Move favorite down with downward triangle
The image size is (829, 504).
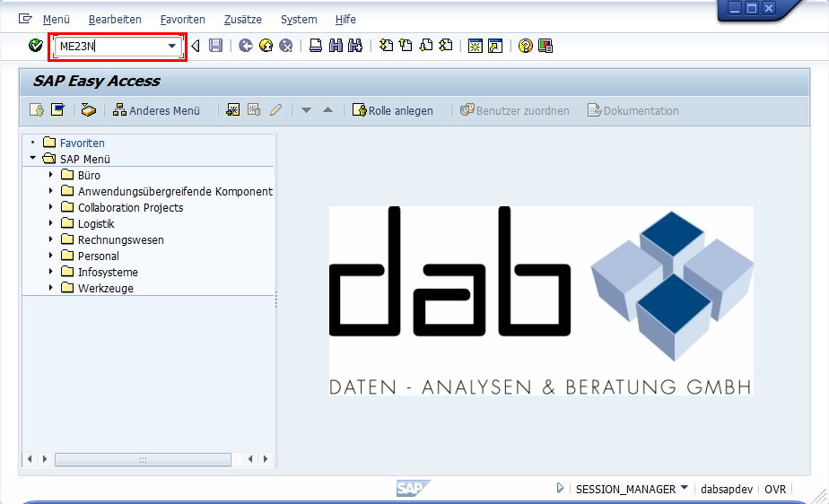[306, 110]
